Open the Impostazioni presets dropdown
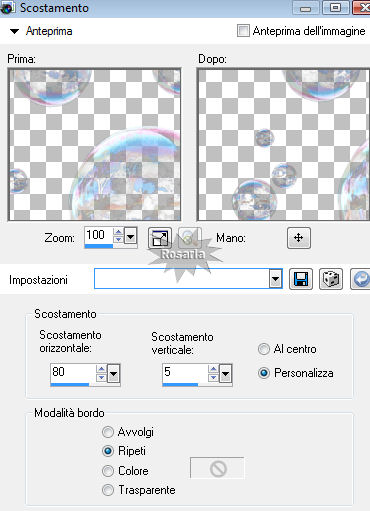This screenshot has height=511, width=370. pyautogui.click(x=275, y=279)
